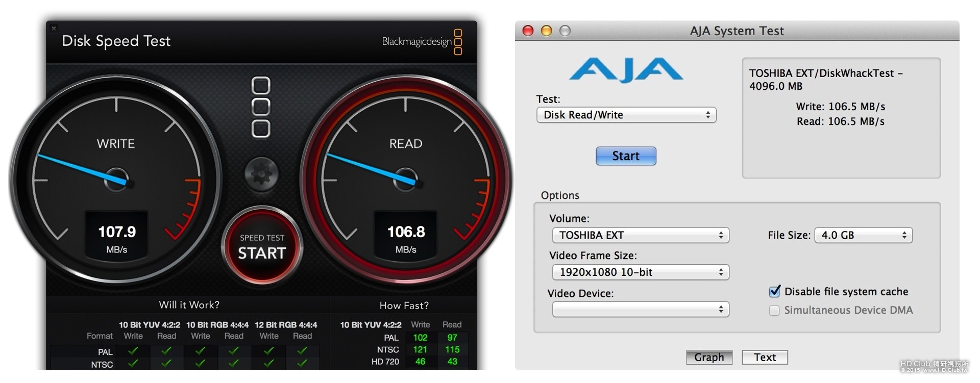Start the Blackmagic speed test
The width and height of the screenshot is (980, 383).
click(x=262, y=246)
